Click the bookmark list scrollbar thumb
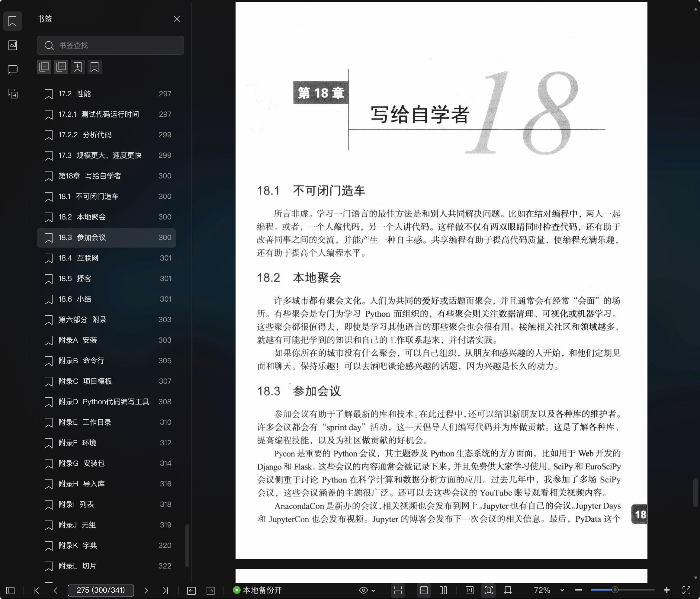Screen dimensions: 700x599 [187, 545]
